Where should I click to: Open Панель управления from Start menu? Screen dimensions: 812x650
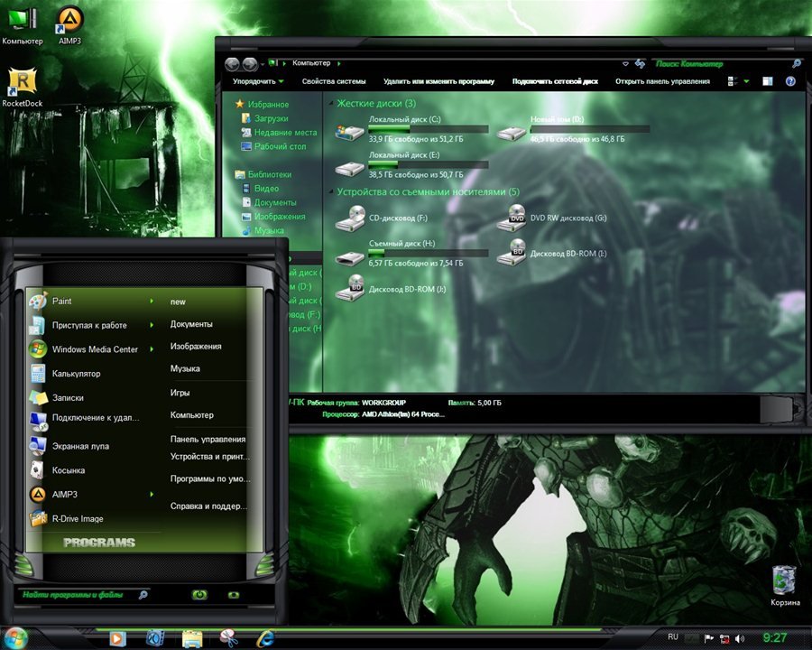208,440
